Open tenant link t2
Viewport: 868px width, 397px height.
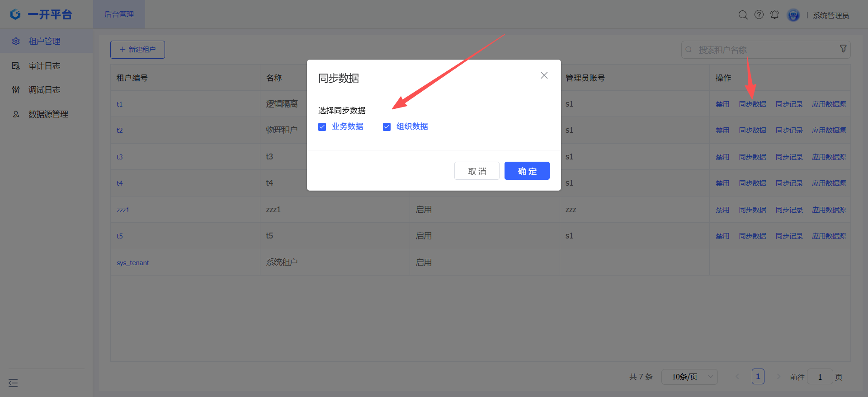(x=119, y=131)
